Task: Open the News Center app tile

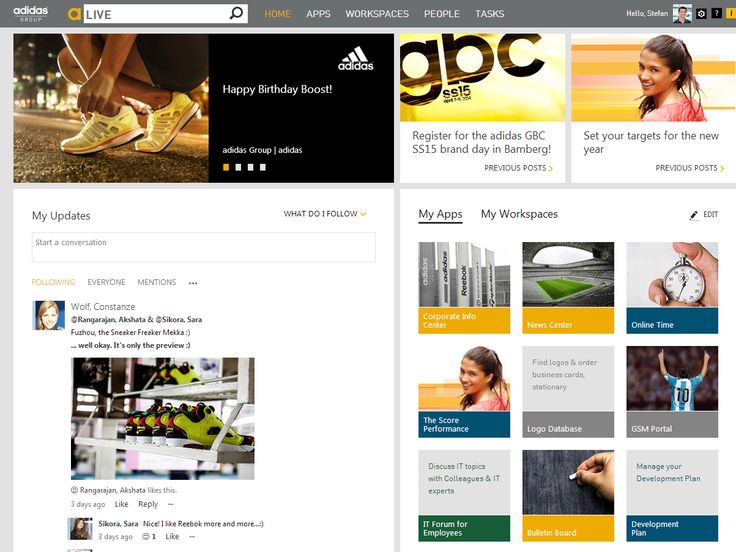Action: point(568,288)
